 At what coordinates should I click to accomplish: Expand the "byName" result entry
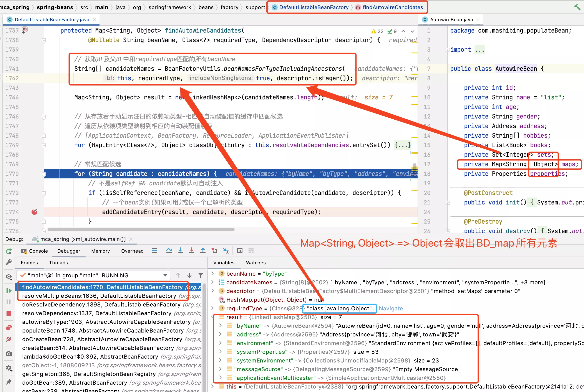[x=220, y=326]
